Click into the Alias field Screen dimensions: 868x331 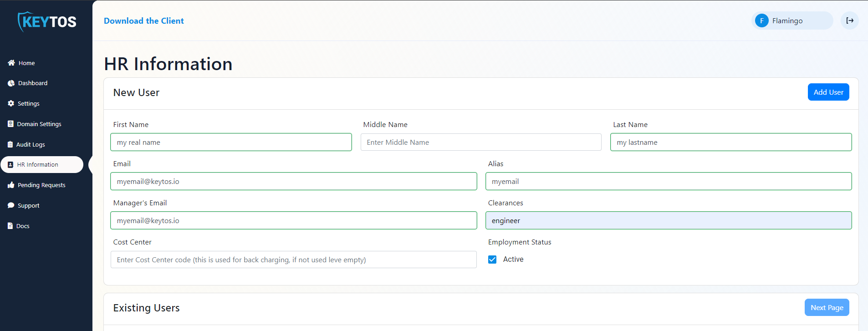click(x=669, y=181)
